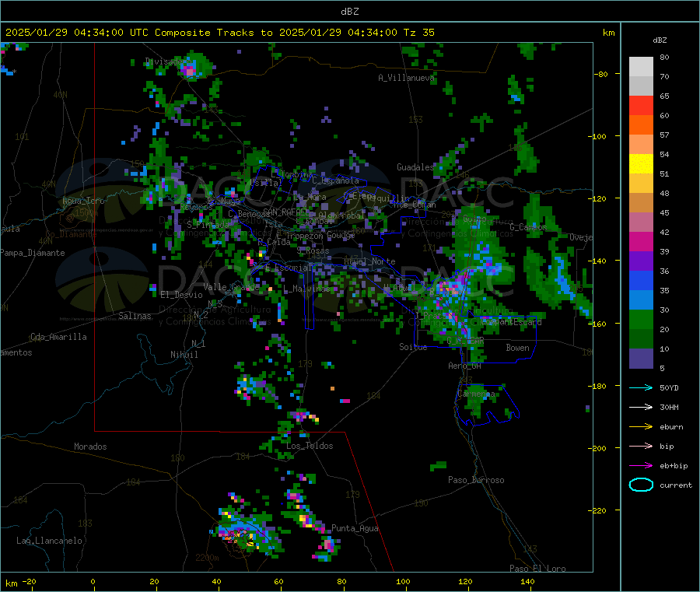Click the 'Tz 35' text in header
This screenshot has height=592, width=700.
[418, 33]
